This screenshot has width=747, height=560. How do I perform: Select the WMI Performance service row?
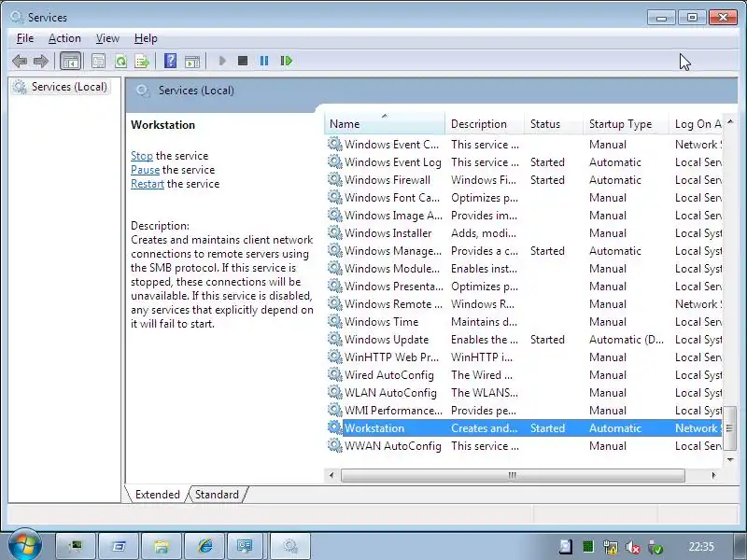524,411
